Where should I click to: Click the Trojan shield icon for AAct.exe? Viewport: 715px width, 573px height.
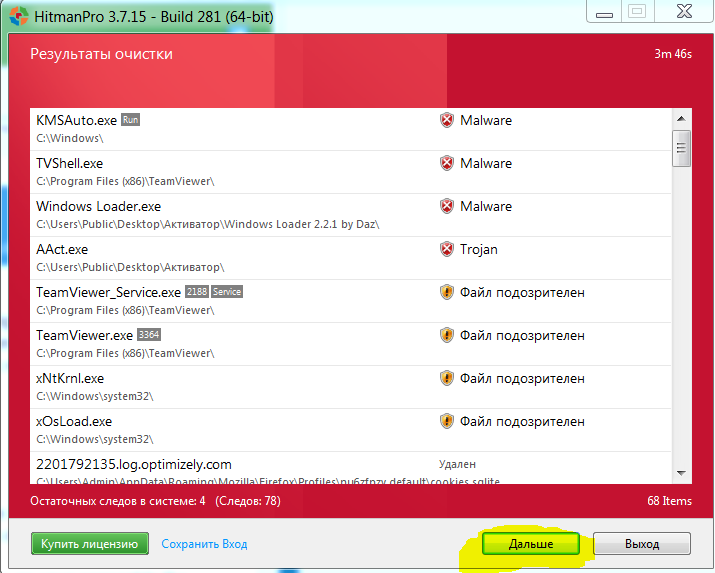pyautogui.click(x=447, y=249)
